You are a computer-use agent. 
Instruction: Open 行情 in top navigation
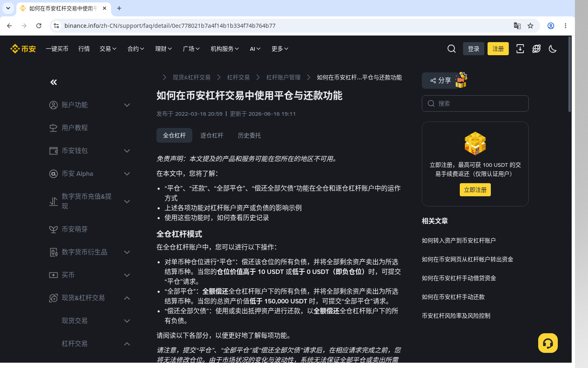click(x=84, y=49)
